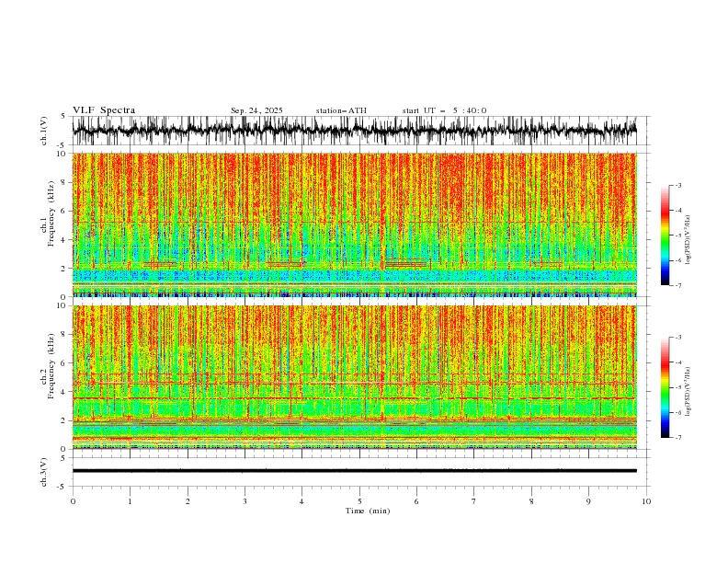
Task: Click time axis tick label "3"
Action: tap(245, 501)
